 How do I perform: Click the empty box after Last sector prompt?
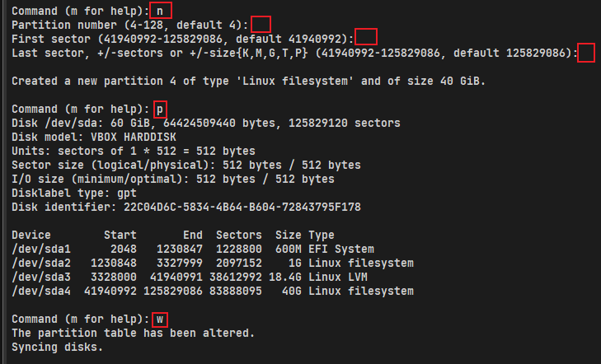[x=586, y=52]
